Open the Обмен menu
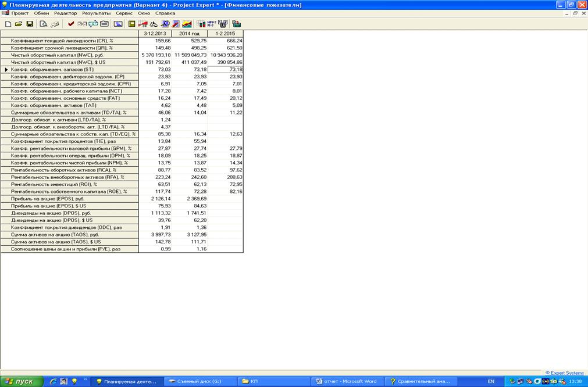The image size is (588, 387). 41,13
